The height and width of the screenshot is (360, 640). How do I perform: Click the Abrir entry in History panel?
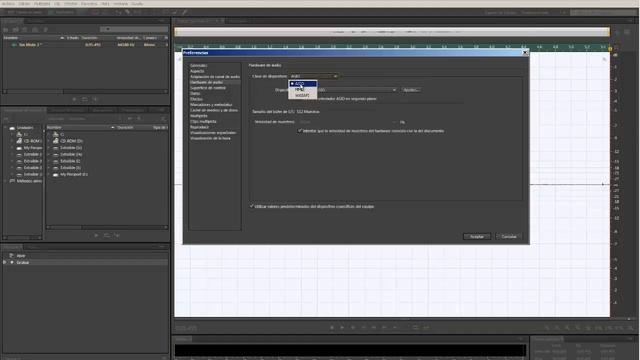point(21,256)
